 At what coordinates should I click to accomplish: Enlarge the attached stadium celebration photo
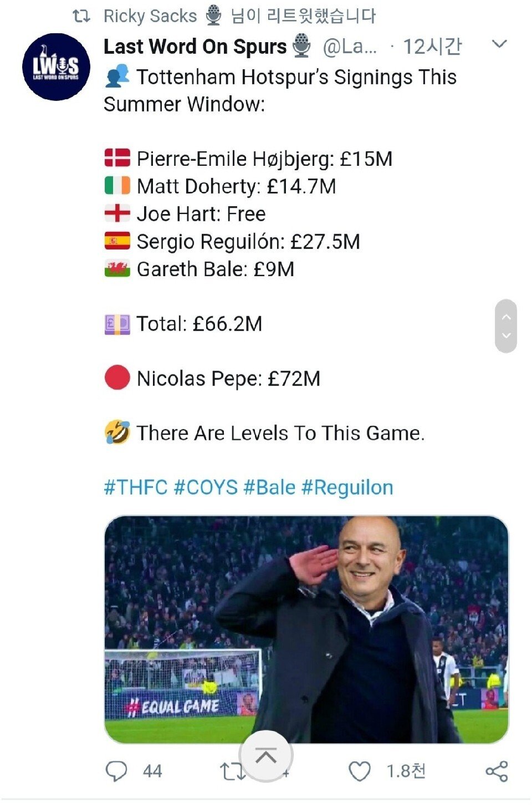coord(306,629)
